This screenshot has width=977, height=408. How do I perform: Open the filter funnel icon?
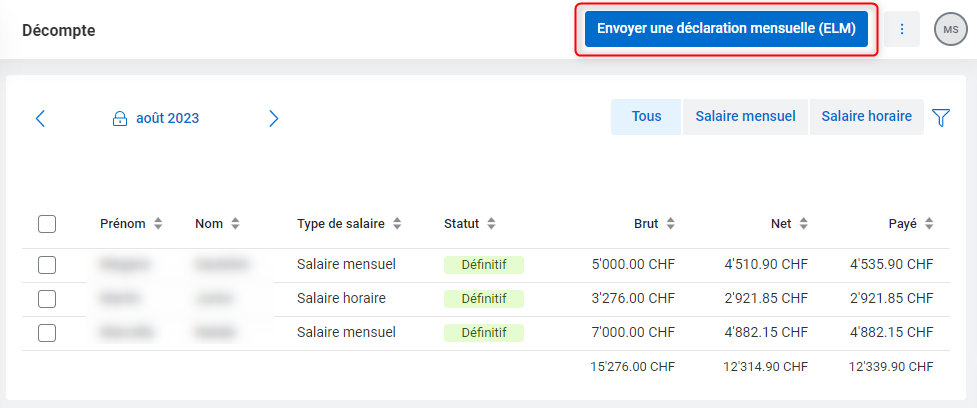pos(941,117)
